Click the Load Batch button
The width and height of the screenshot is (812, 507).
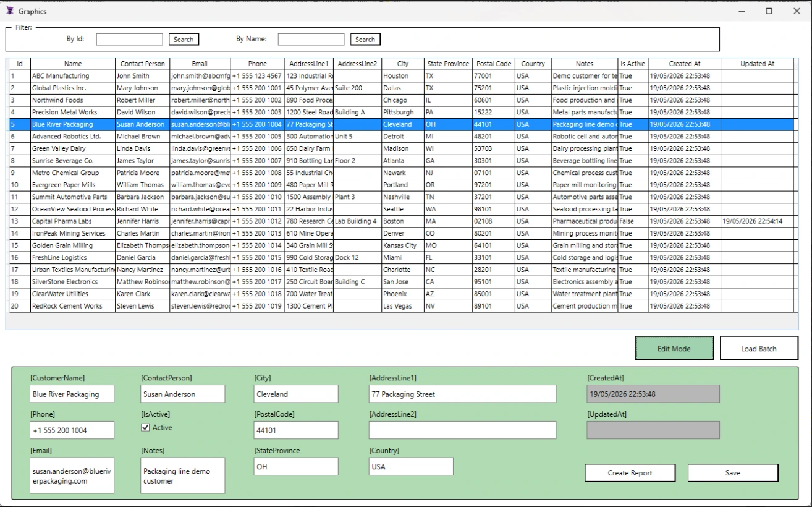click(x=759, y=349)
